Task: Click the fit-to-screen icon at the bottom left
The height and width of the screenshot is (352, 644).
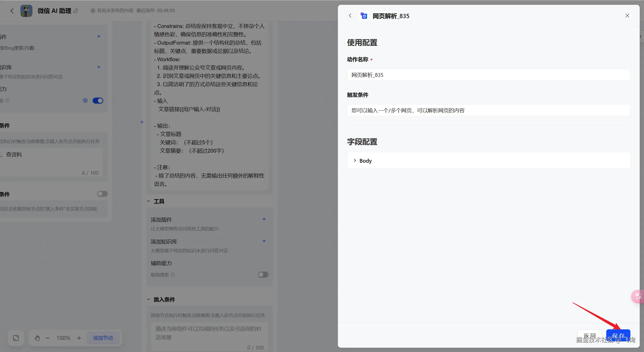Action: (x=16, y=338)
